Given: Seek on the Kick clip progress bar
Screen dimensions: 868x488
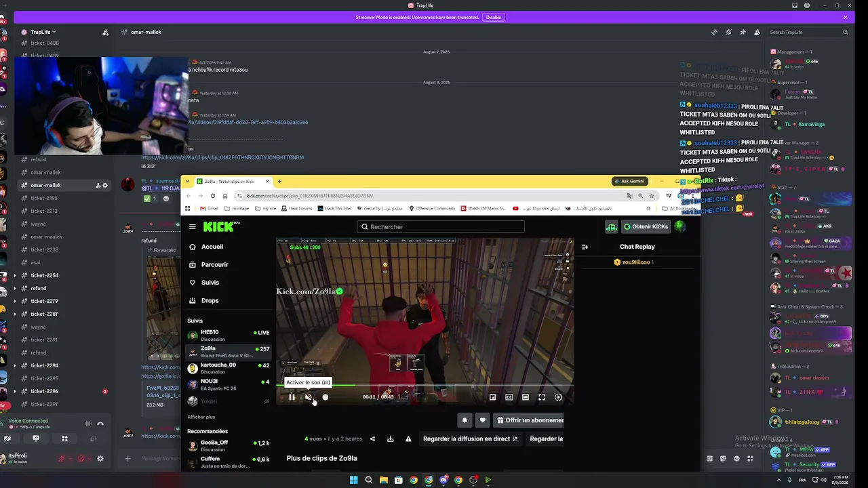Looking at the screenshot, I should [x=425, y=386].
